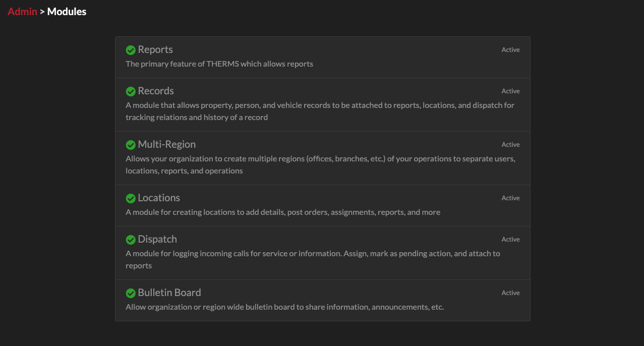Click the green check icon beside Multi-Region
This screenshot has width=644, height=346.
[x=131, y=144]
